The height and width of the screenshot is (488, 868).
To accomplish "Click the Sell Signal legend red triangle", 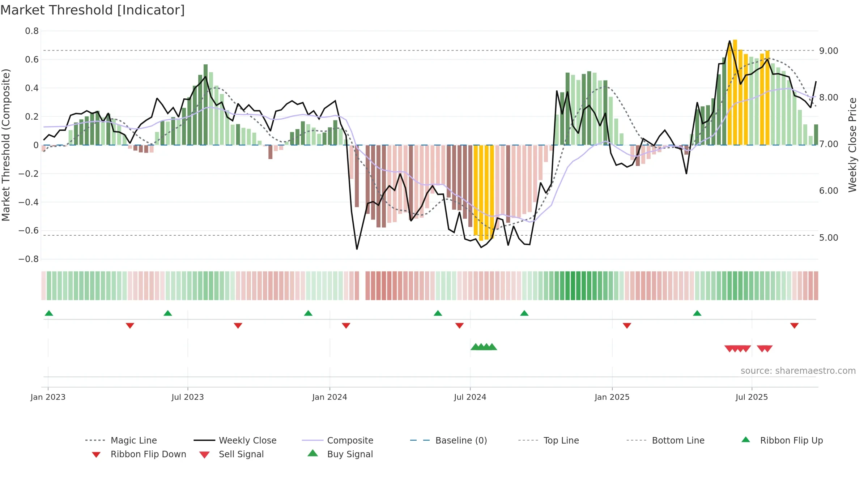I will [204, 455].
